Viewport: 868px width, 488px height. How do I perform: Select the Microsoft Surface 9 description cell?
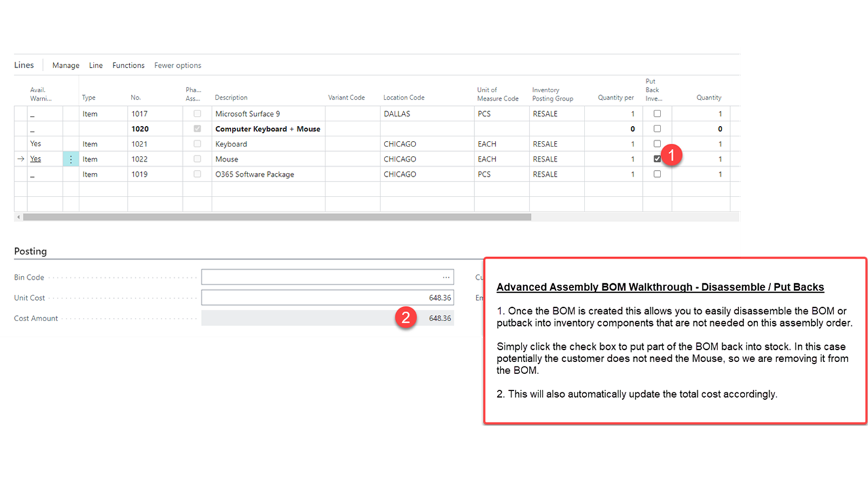269,114
